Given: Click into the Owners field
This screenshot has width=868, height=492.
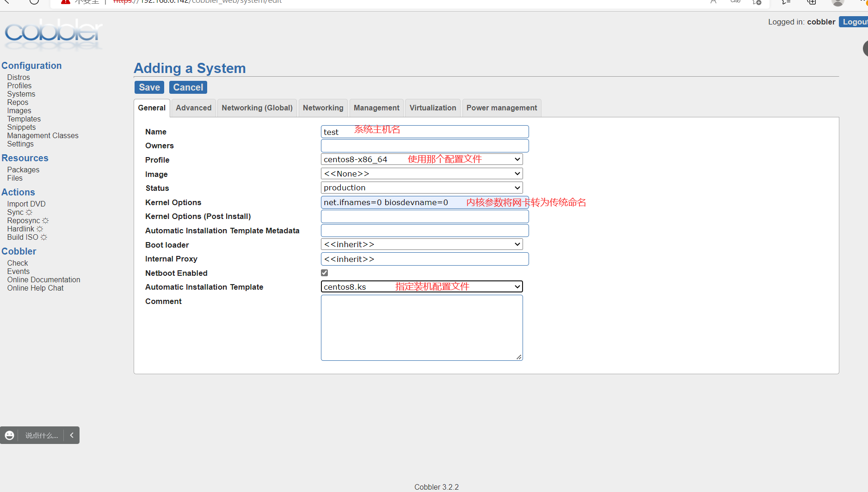Looking at the screenshot, I should 425,146.
